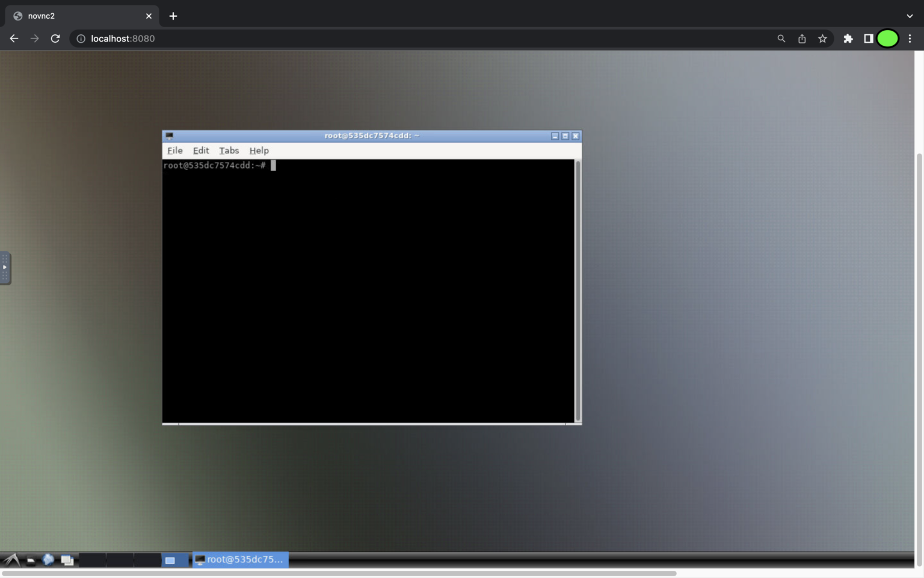
Task: Open Chrome's three-dot menu
Action: (910, 38)
